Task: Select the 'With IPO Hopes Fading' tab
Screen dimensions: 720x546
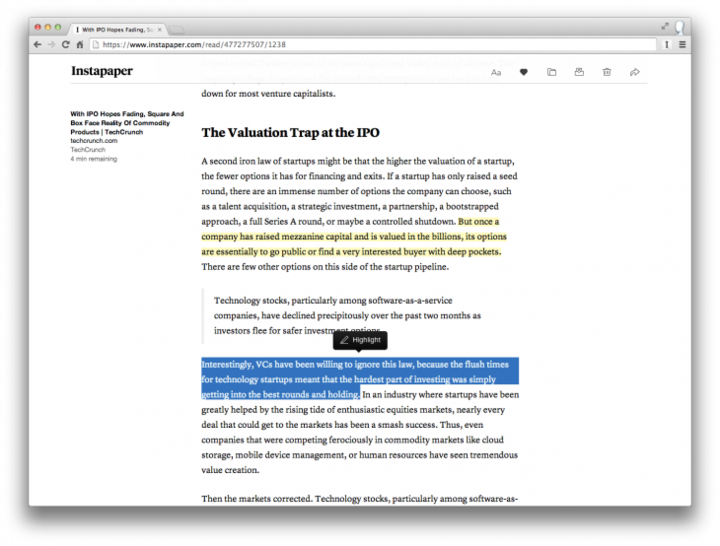Action: 115,29
